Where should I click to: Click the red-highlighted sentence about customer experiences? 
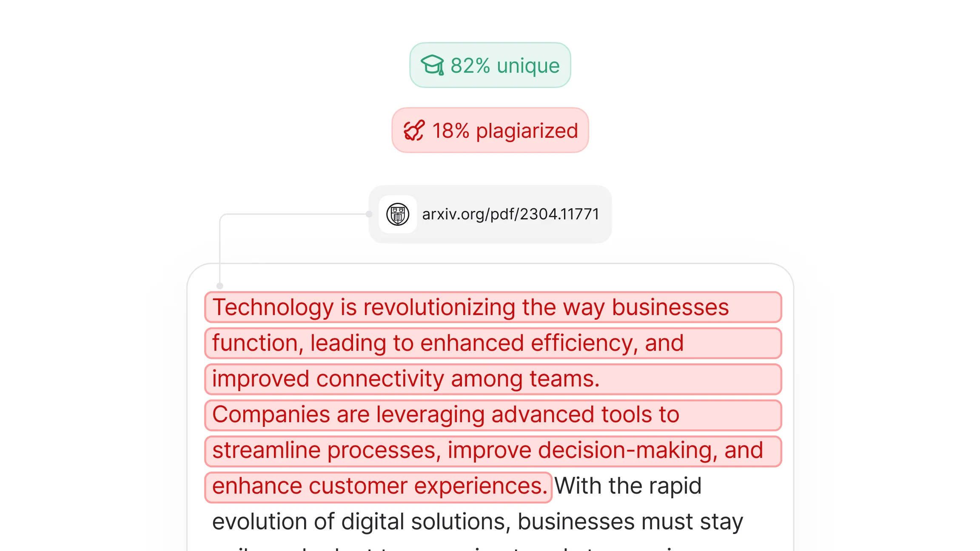378,486
